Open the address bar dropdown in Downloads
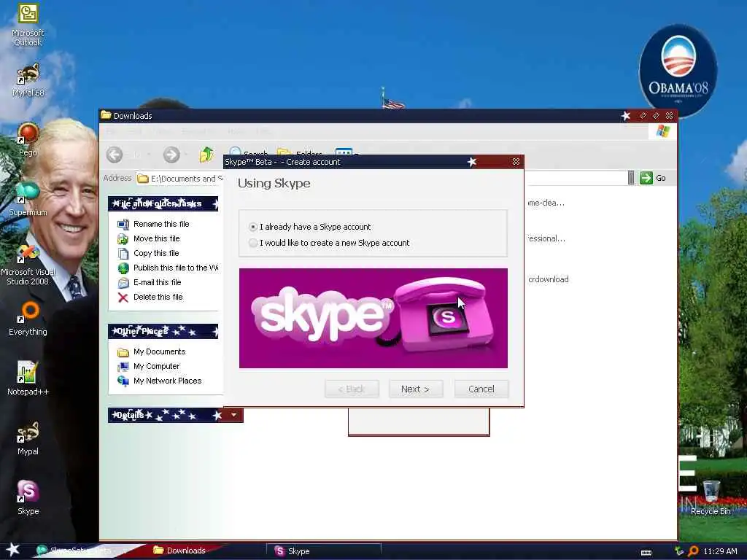The width and height of the screenshot is (747, 560). coord(631,178)
